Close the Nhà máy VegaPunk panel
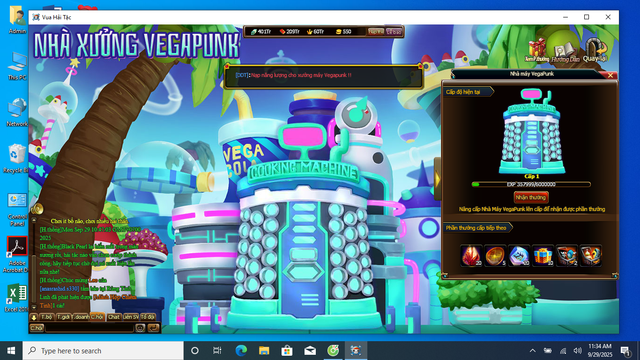The height and width of the screenshot is (360, 640). click(x=610, y=75)
